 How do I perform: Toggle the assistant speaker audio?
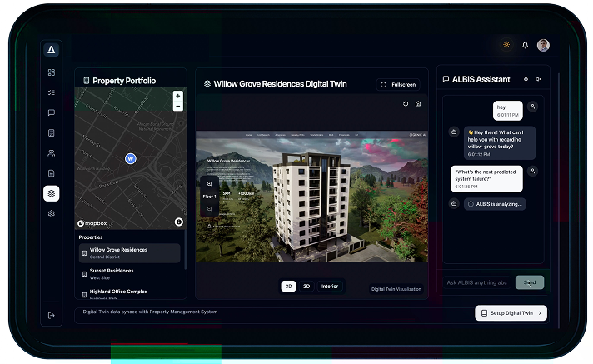[x=538, y=79]
